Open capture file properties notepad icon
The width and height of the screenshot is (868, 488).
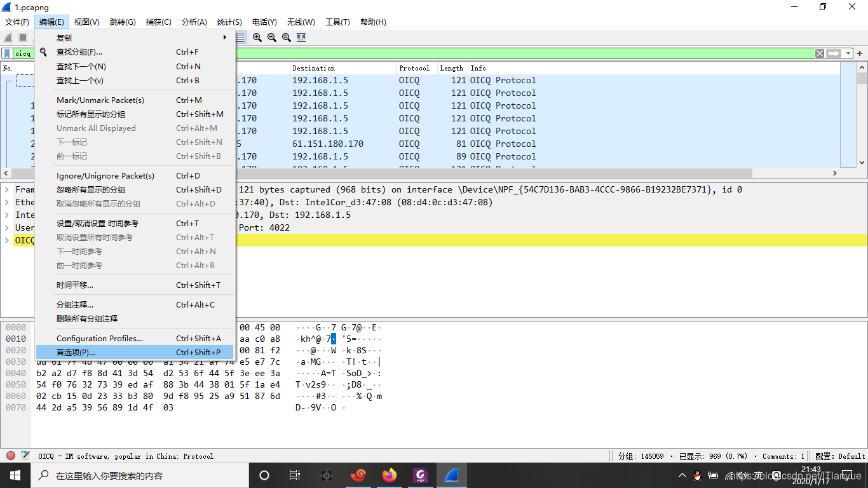(25, 456)
